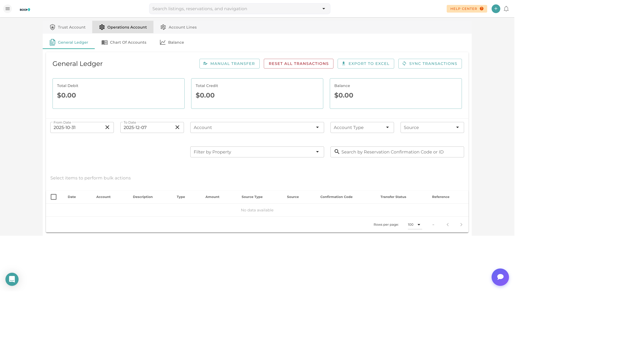Image resolution: width=643 pixels, height=364 pixels.
Task: Click Reset All Transactions button
Action: click(x=298, y=64)
